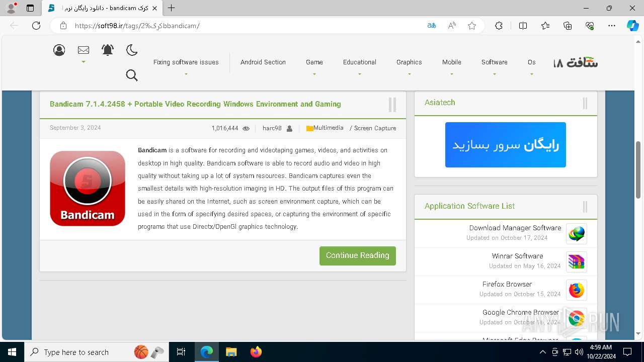Open Task View on taskbar
This screenshot has height=362, width=644.
(181, 352)
